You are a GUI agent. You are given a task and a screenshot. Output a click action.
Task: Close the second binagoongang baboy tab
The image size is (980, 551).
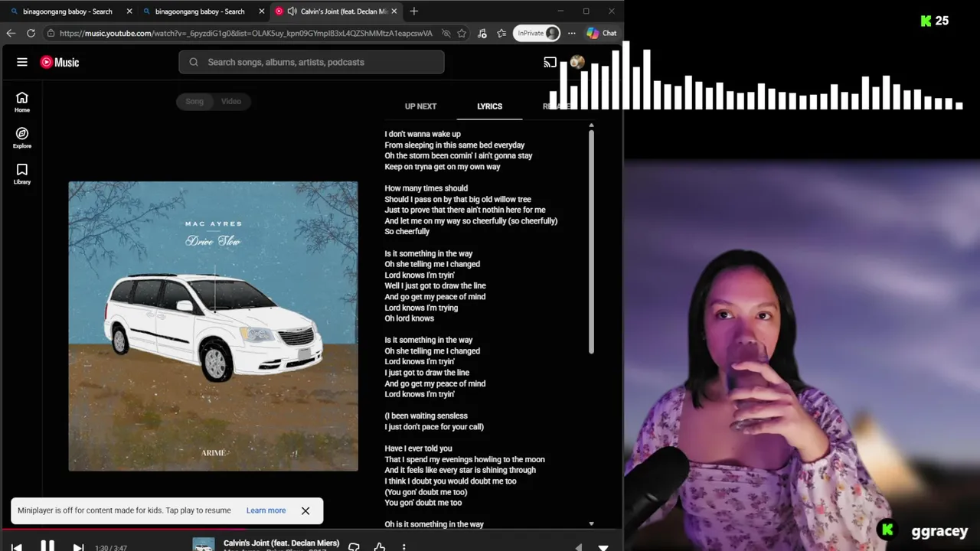click(x=261, y=11)
